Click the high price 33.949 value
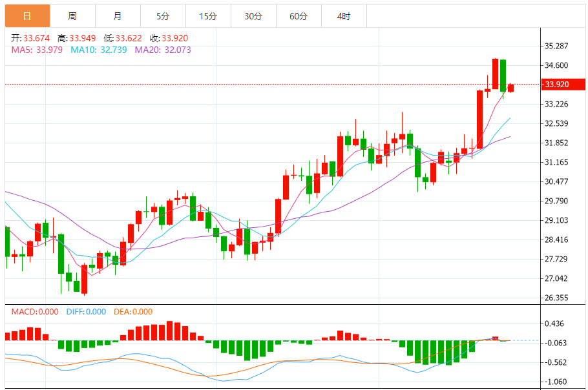588x390 pixels. (83, 38)
